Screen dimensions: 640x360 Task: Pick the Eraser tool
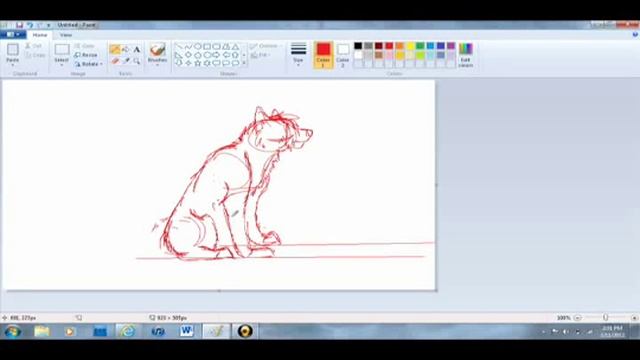[x=115, y=61]
